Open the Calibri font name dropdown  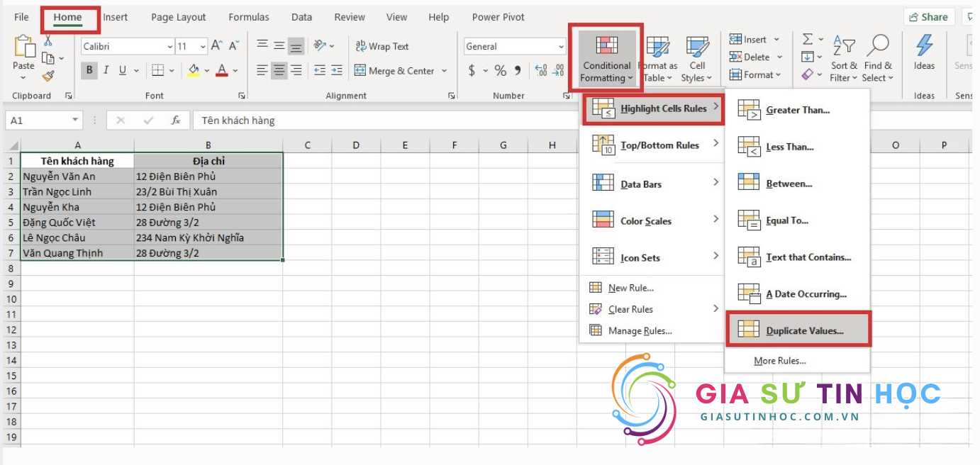click(x=170, y=47)
